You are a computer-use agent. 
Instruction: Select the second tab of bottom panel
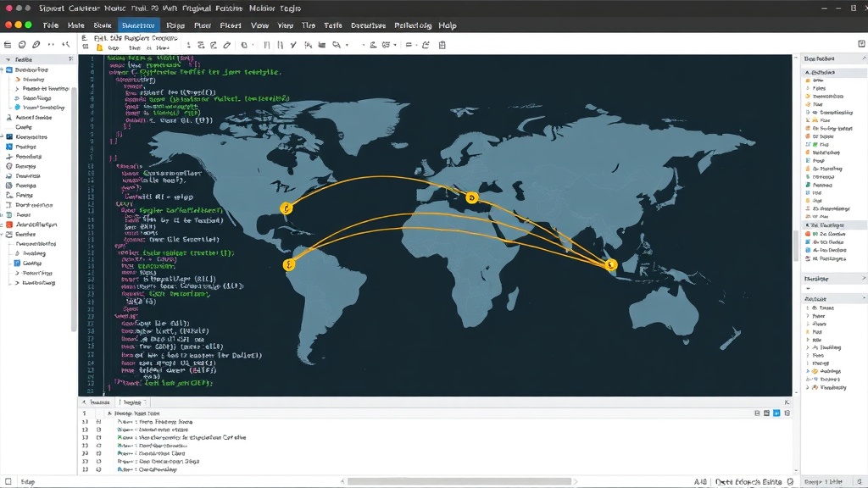pos(131,402)
